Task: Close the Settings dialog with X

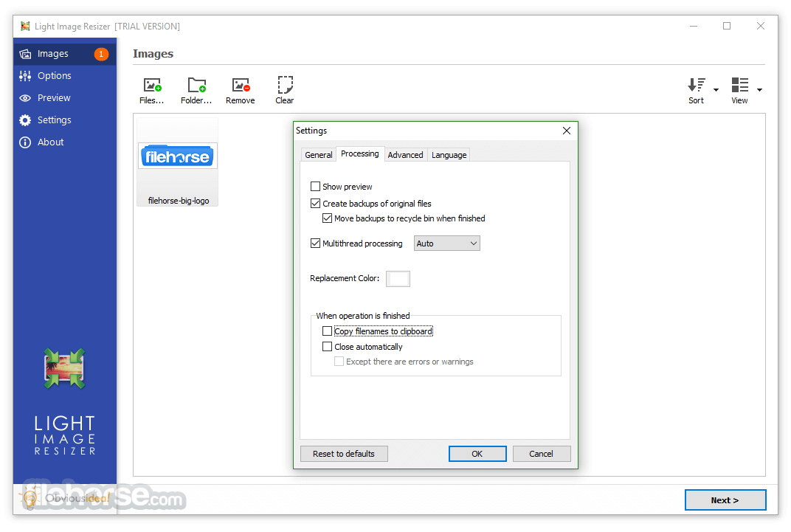Action: pos(567,131)
